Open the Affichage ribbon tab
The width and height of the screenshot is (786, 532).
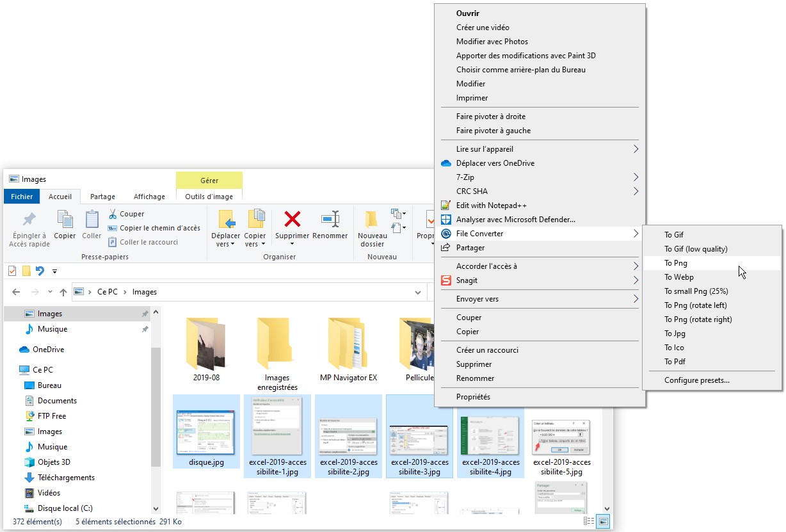click(149, 197)
